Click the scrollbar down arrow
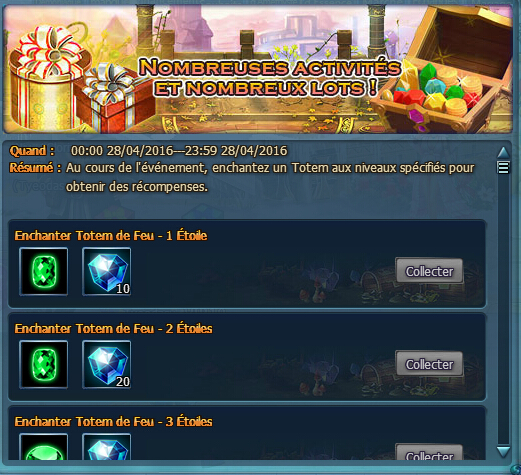This screenshot has height=475, width=521. pos(503,451)
